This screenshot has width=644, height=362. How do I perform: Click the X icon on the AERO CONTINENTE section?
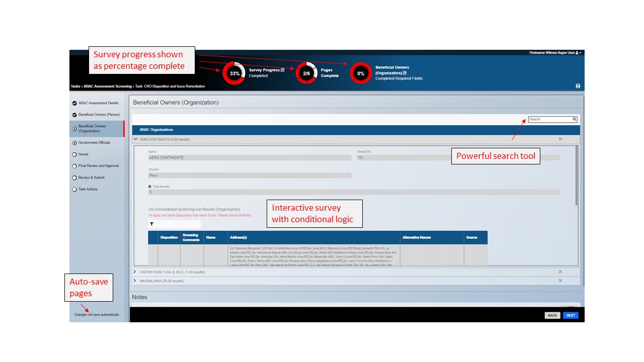(560, 139)
